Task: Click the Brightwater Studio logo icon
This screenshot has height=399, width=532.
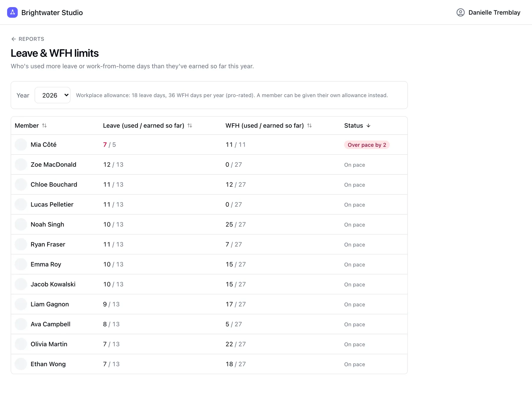Action: click(x=12, y=12)
